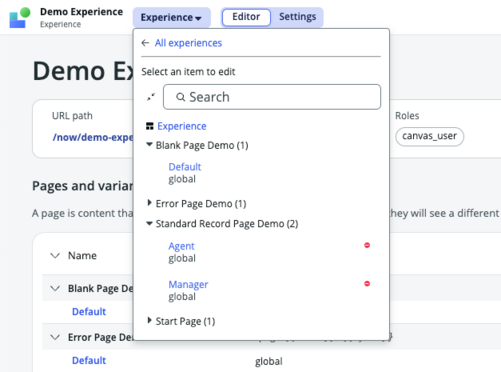The height and width of the screenshot is (372, 501).
Task: Click the URL path label
Action: point(72,116)
